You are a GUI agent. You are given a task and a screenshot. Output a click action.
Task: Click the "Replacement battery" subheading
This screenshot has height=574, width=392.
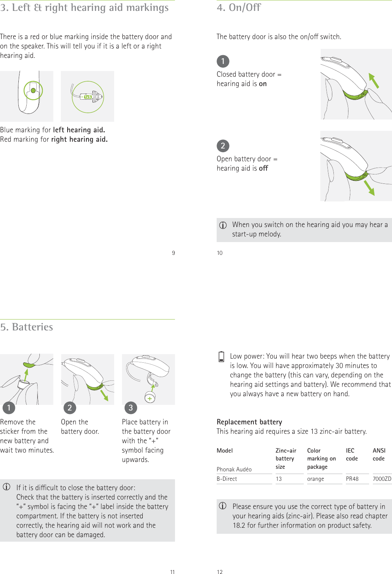[x=249, y=422]
